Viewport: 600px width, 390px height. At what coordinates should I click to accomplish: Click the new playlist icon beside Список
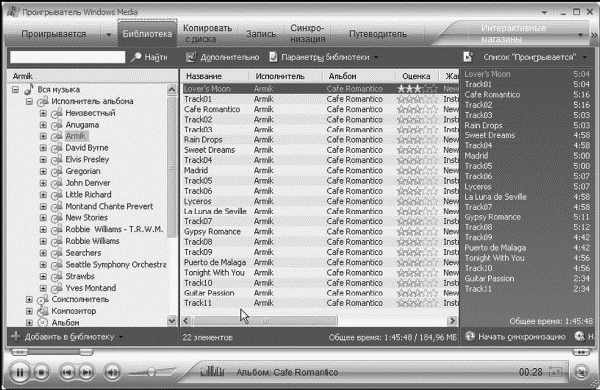[x=468, y=57]
